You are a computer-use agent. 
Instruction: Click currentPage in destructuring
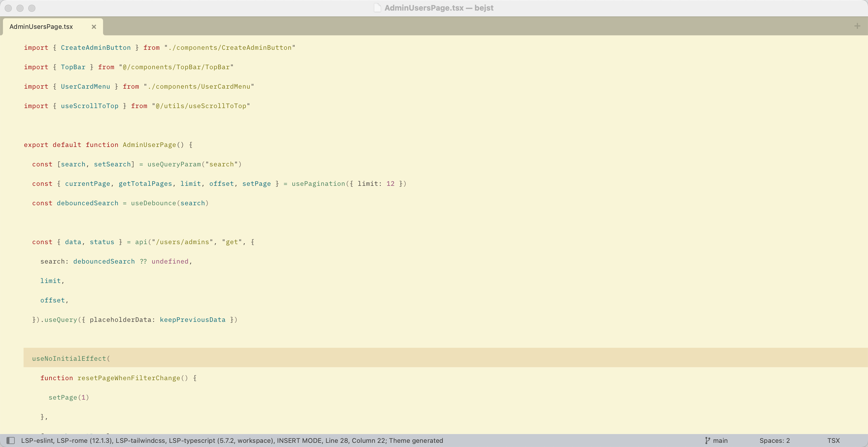pos(88,183)
